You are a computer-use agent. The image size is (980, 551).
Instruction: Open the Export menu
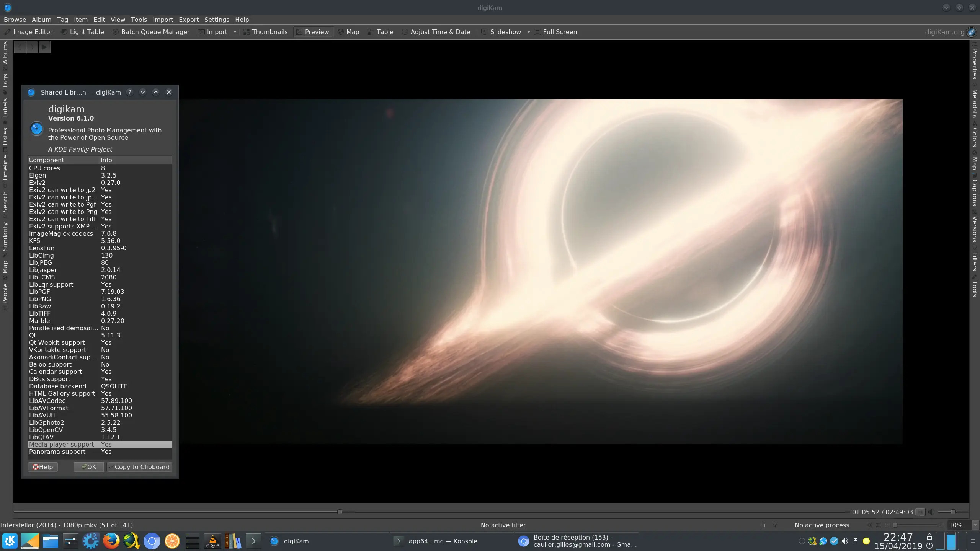(x=188, y=20)
